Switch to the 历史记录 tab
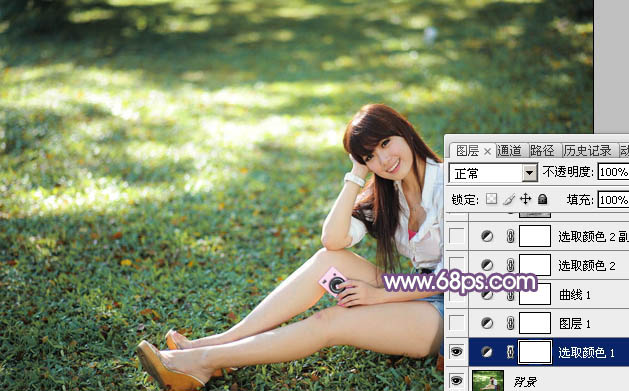This screenshot has height=391, width=629. pyautogui.click(x=587, y=151)
